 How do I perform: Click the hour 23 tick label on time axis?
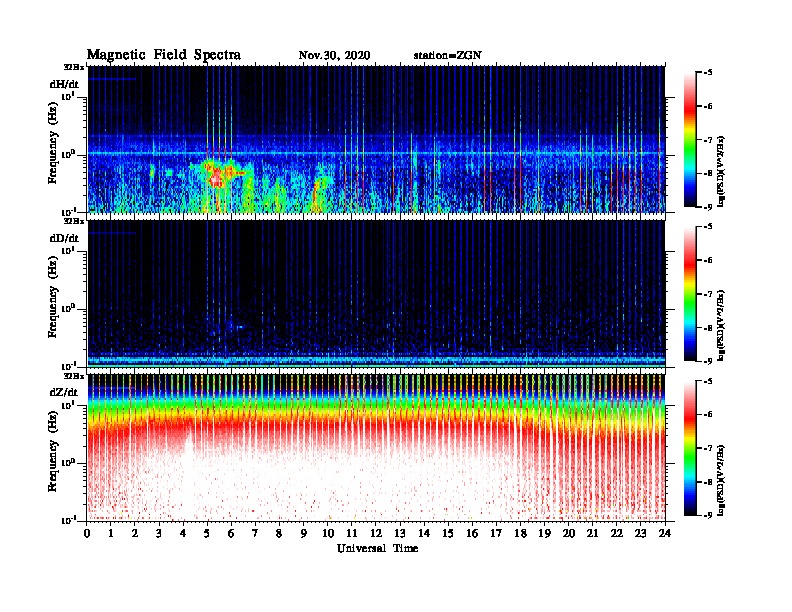point(641,533)
